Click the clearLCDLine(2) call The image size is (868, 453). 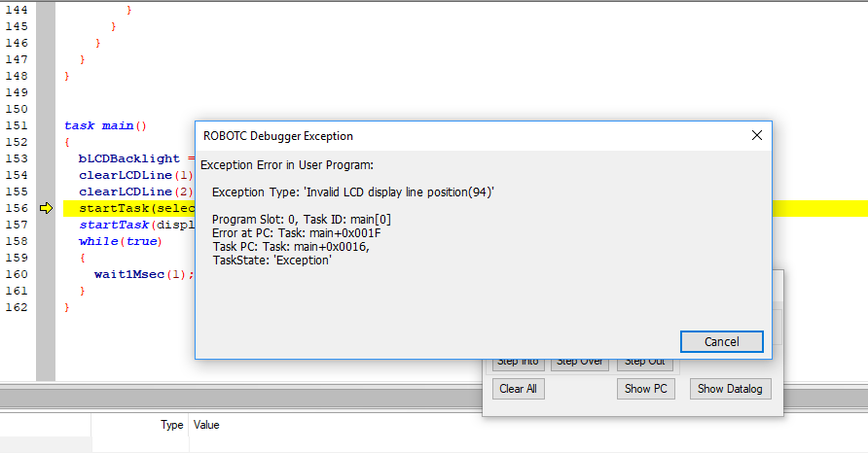pos(135,192)
